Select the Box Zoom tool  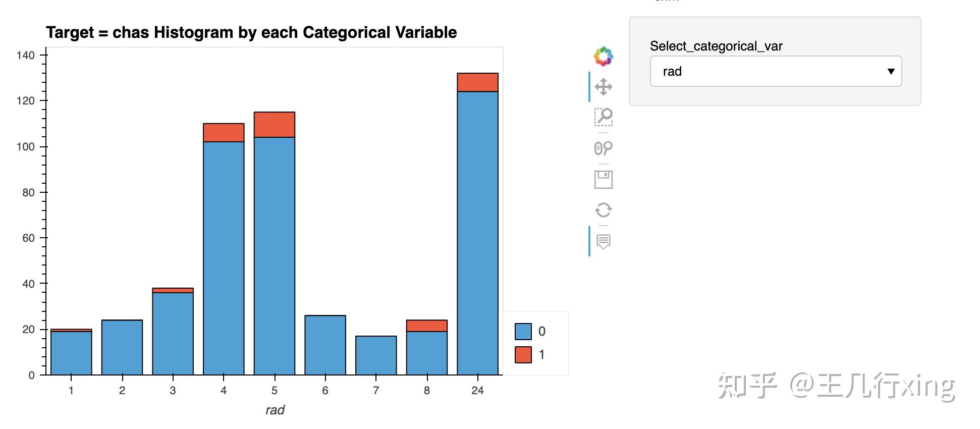click(603, 117)
